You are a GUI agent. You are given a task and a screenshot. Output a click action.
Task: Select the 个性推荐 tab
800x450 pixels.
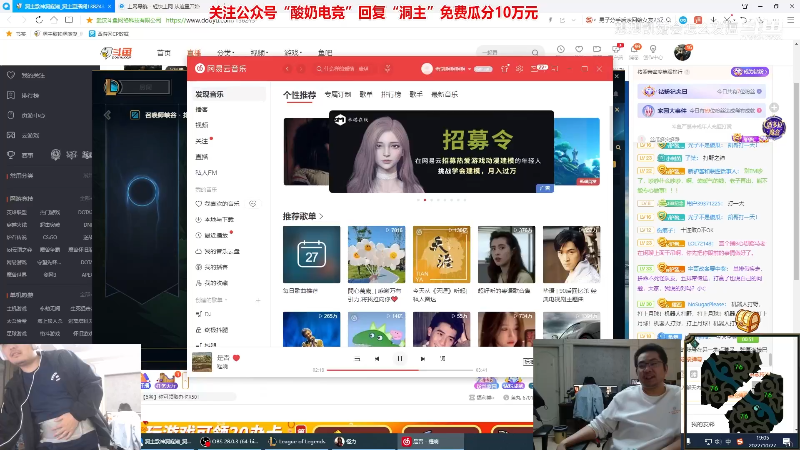point(299,95)
